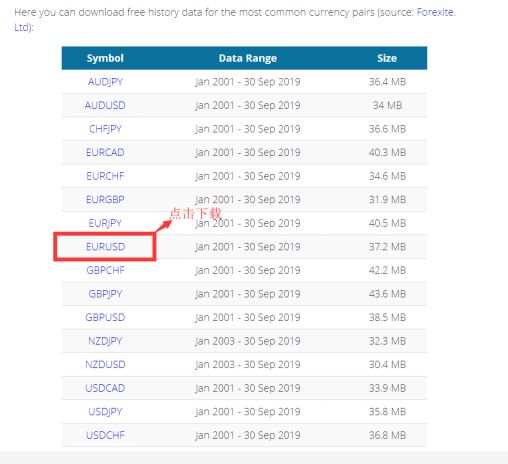
Task: Select the 31.9 MB size cell
Action: click(x=387, y=200)
